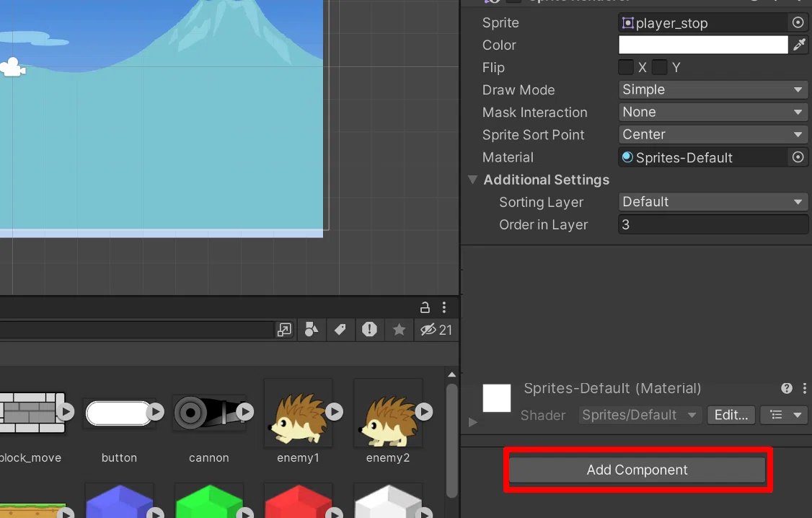
Task: Collapse the Additional Settings section
Action: click(472, 180)
